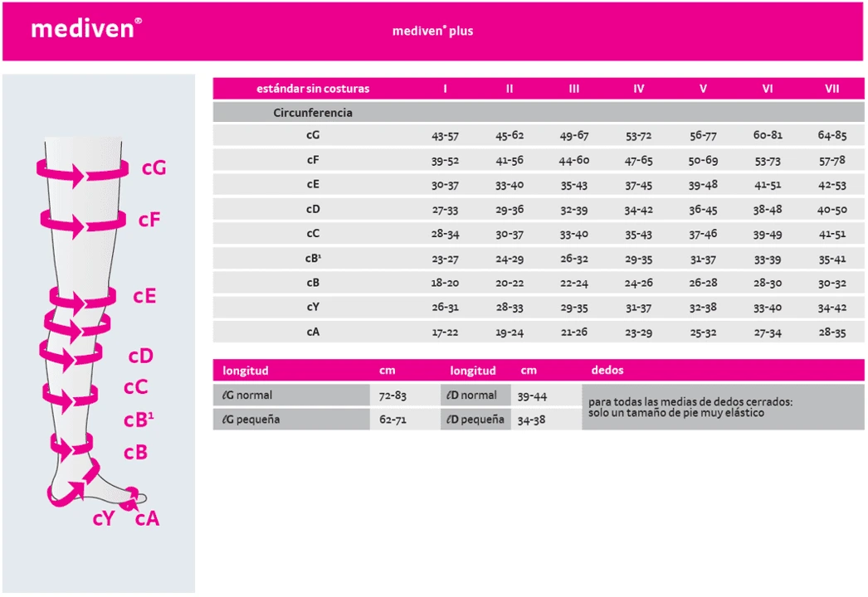Image resolution: width=868 pixels, height=597 pixels.
Task: Click the 'mediven plus' title text
Action: (x=433, y=31)
